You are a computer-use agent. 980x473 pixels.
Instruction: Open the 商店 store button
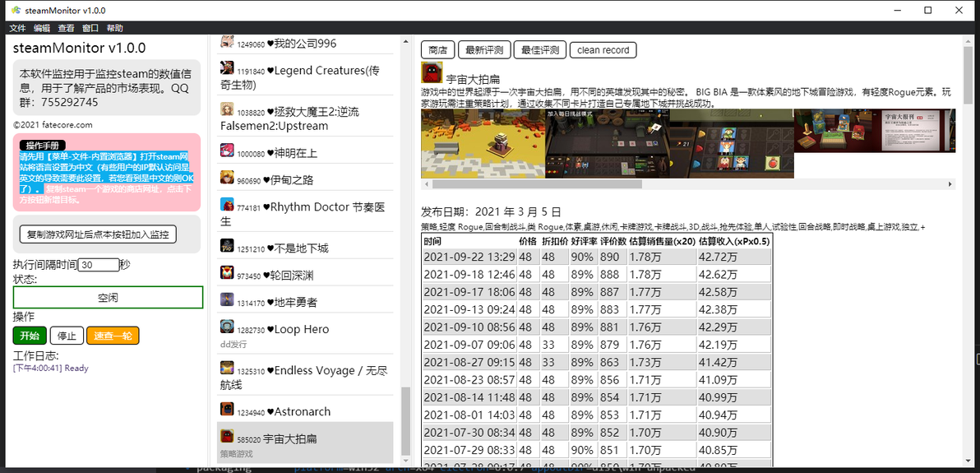pos(438,50)
